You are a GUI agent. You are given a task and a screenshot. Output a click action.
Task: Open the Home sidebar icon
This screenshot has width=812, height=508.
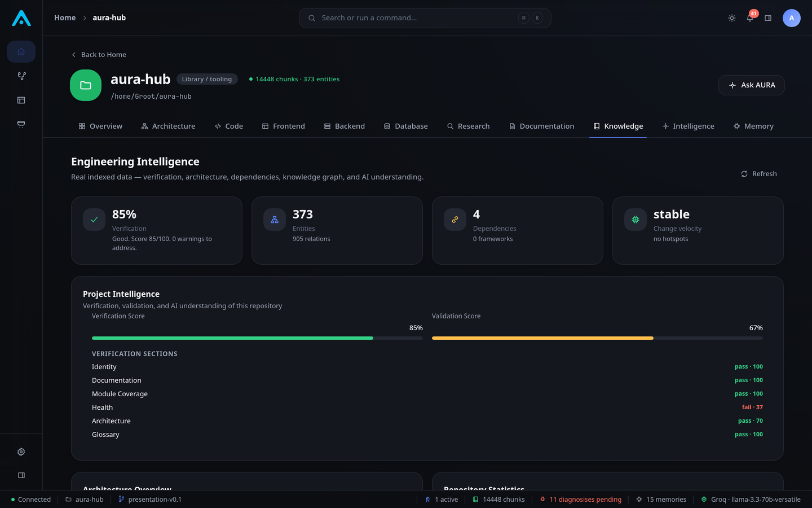[x=21, y=52]
